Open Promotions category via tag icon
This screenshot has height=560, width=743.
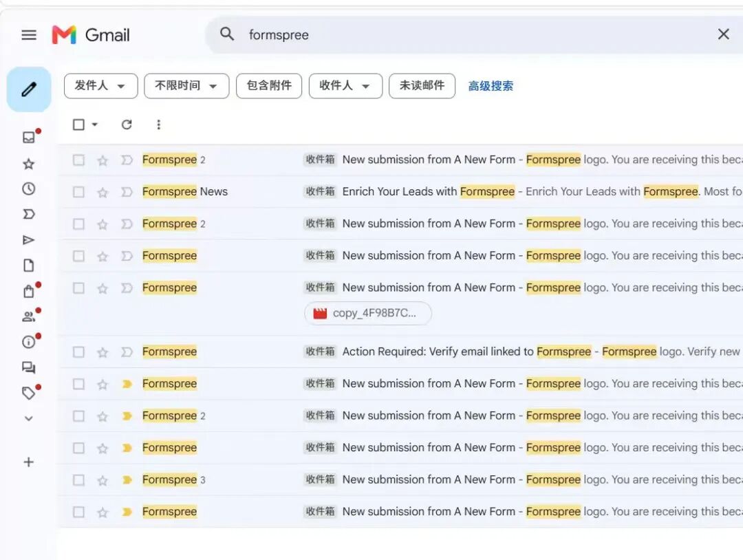(29, 393)
